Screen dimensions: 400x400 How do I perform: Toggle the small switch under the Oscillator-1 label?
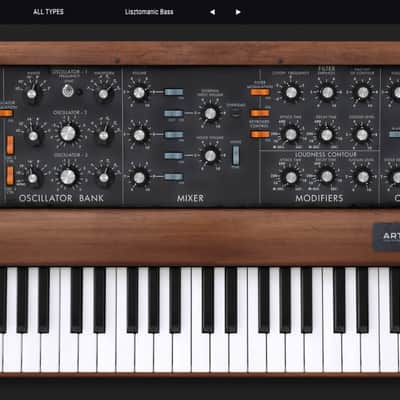68,90
